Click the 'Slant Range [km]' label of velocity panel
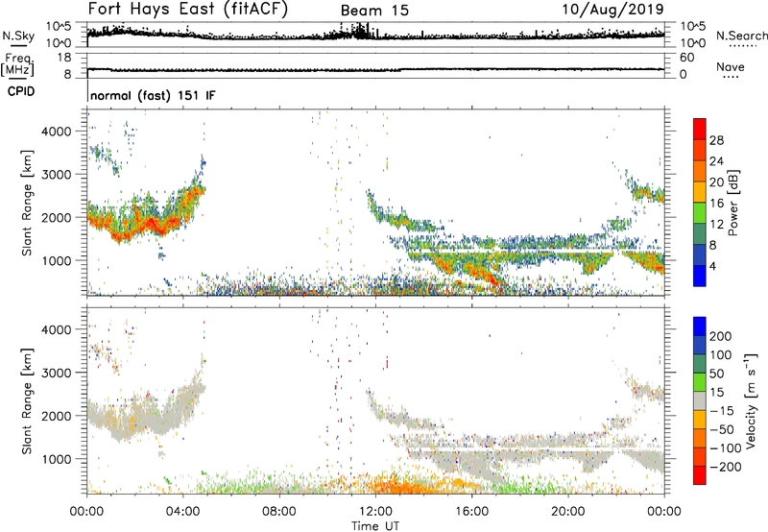Viewport: 768px width, 532px height. (x=27, y=400)
